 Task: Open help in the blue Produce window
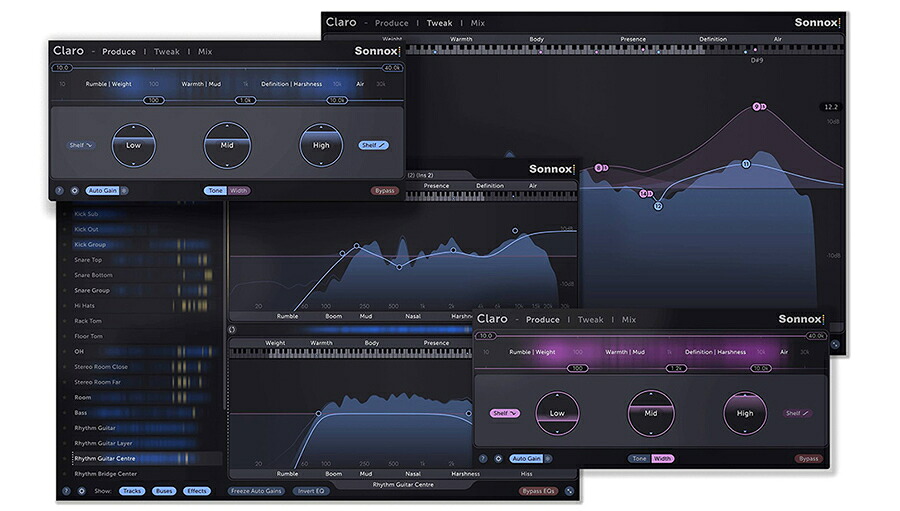[59, 191]
